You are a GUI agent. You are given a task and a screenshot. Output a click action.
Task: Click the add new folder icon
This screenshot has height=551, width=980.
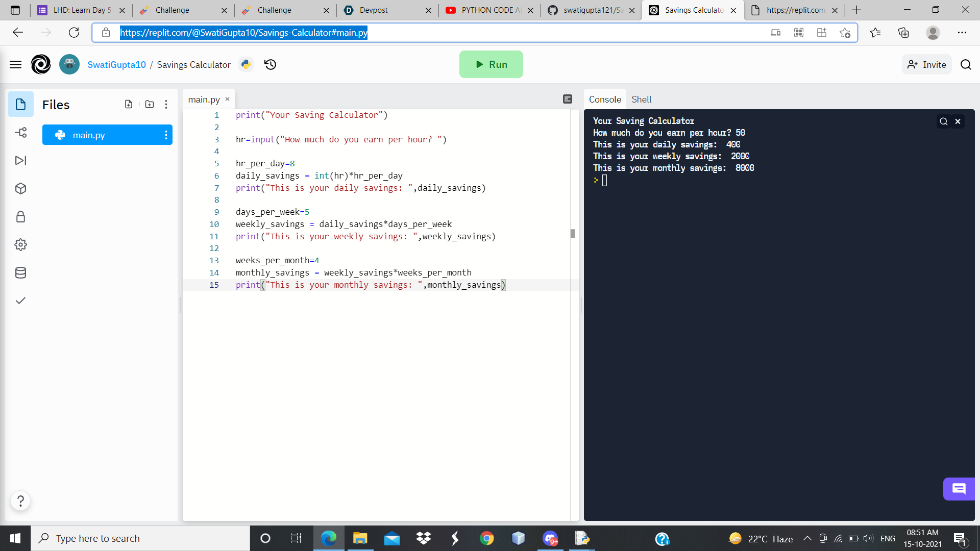tap(150, 104)
